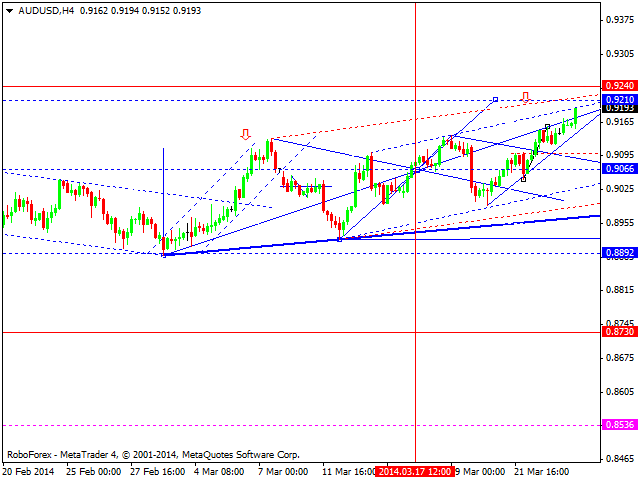Select the red 0.8730 price label
This screenshot has height=480, width=640.
(x=619, y=332)
